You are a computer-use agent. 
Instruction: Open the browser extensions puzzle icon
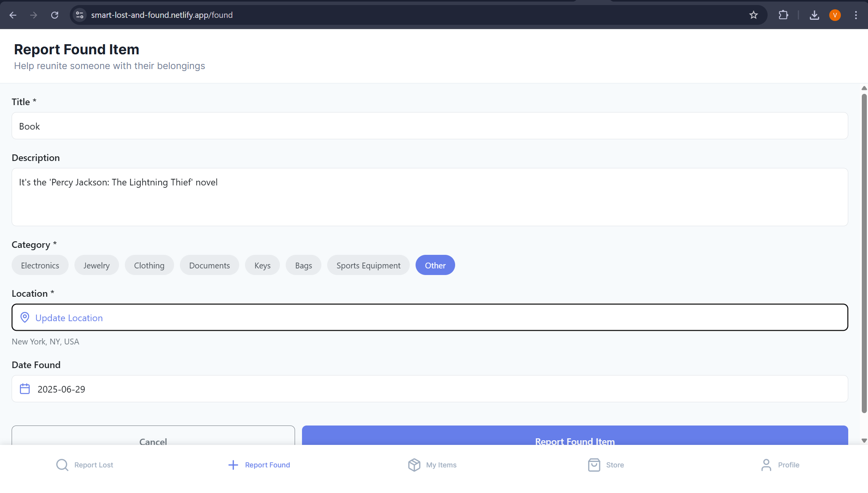783,15
